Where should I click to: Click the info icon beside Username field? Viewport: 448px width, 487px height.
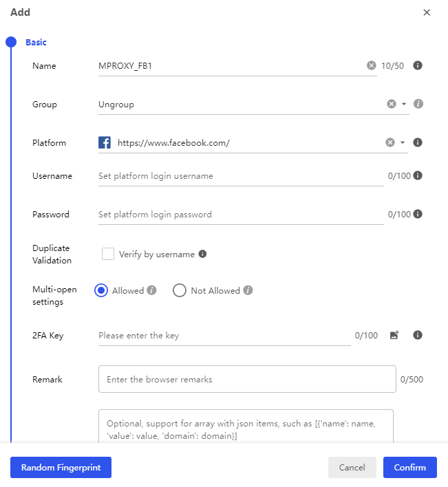pyautogui.click(x=418, y=175)
